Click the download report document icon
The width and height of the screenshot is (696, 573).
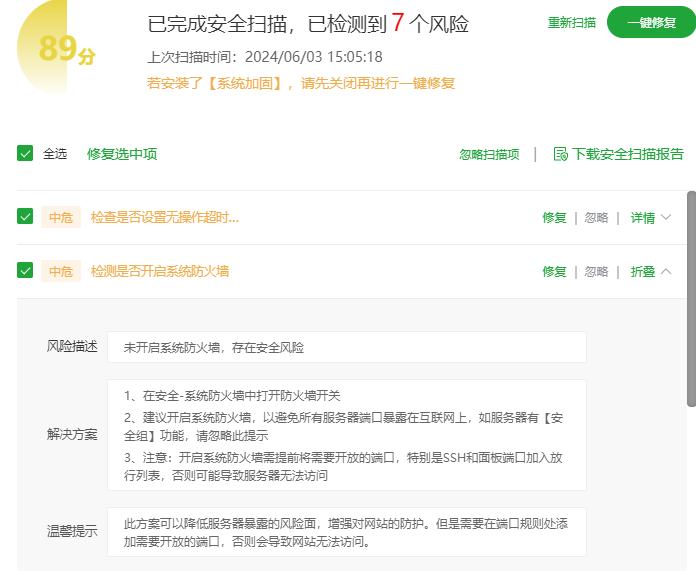pos(561,154)
